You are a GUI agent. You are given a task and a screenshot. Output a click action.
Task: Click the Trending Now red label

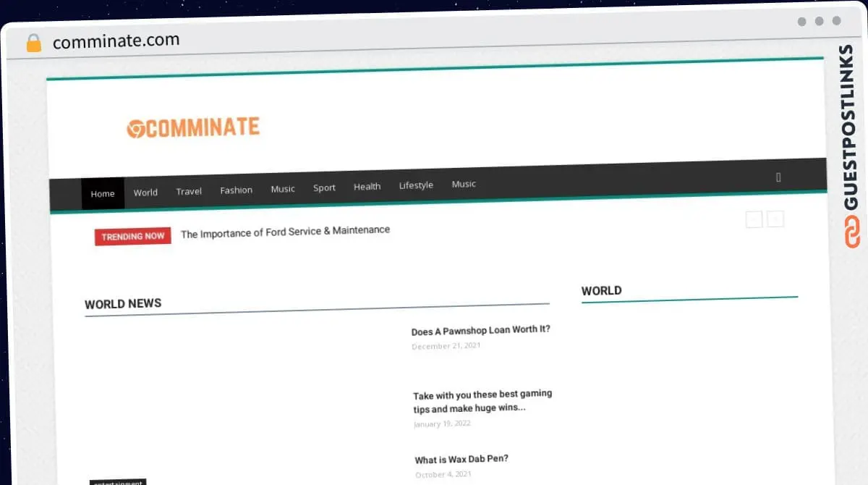tap(133, 236)
